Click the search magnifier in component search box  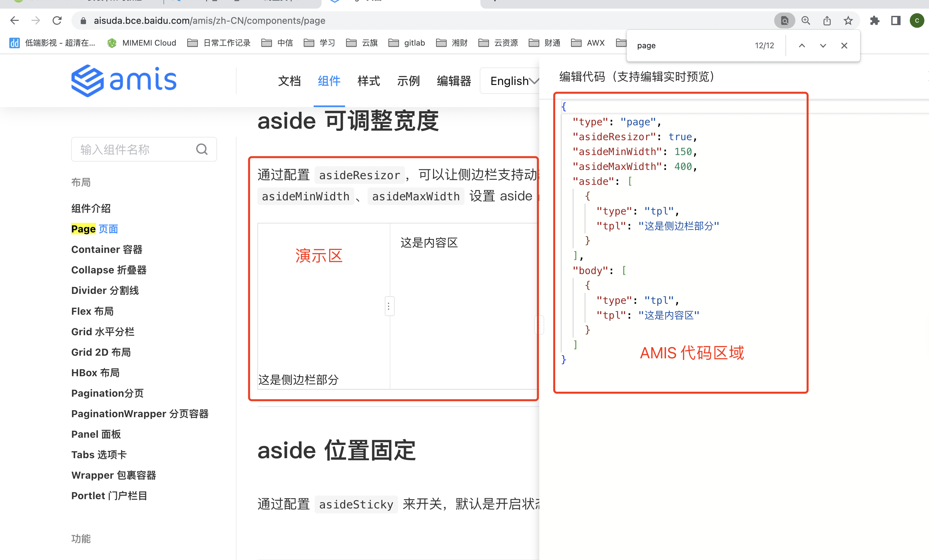202,150
